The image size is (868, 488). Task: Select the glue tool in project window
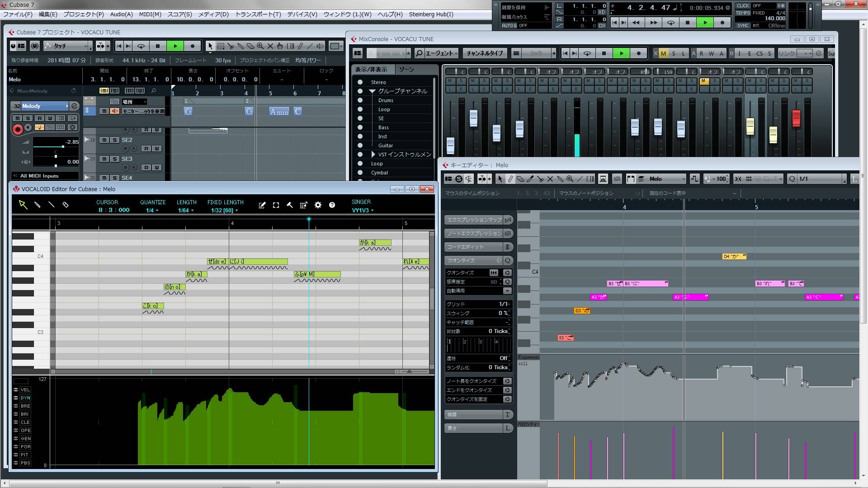tap(241, 46)
